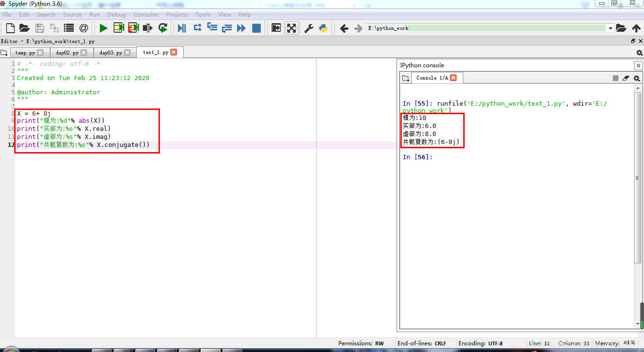
Task: Open the editor tab browser icon
Action: 4,53
